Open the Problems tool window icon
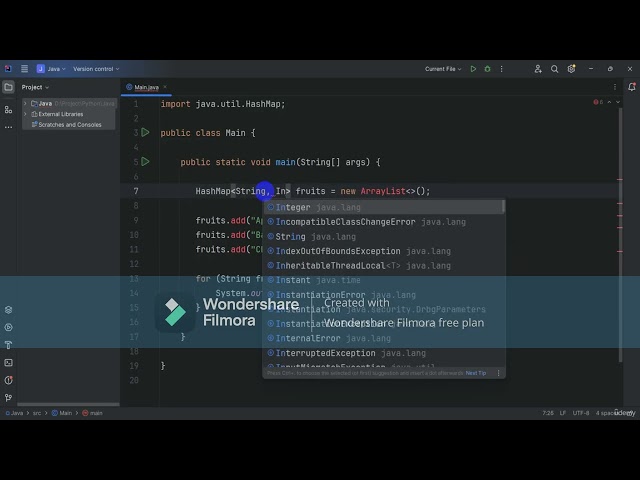 point(8,380)
